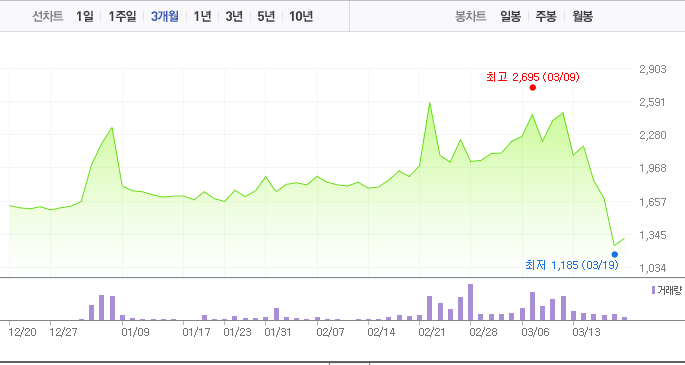Click the 02/07 date label
Screen dimensions: 685x365
pyautogui.click(x=330, y=332)
